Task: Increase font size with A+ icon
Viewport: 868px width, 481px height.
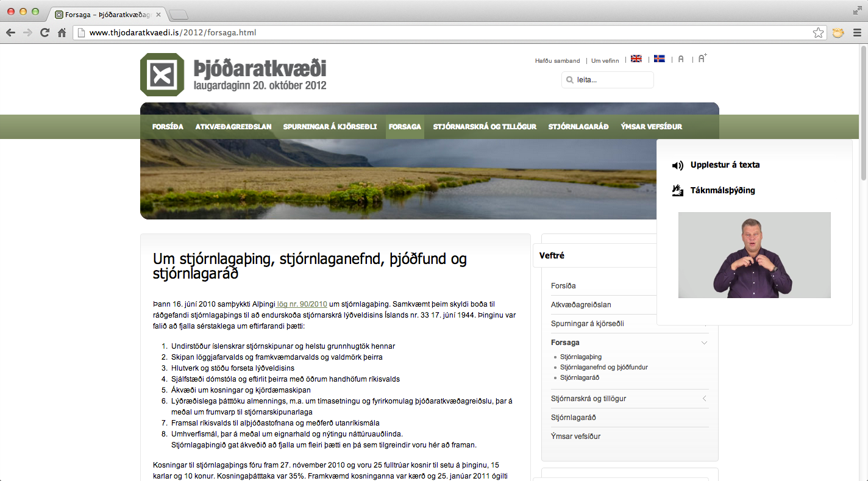Action: coord(702,59)
